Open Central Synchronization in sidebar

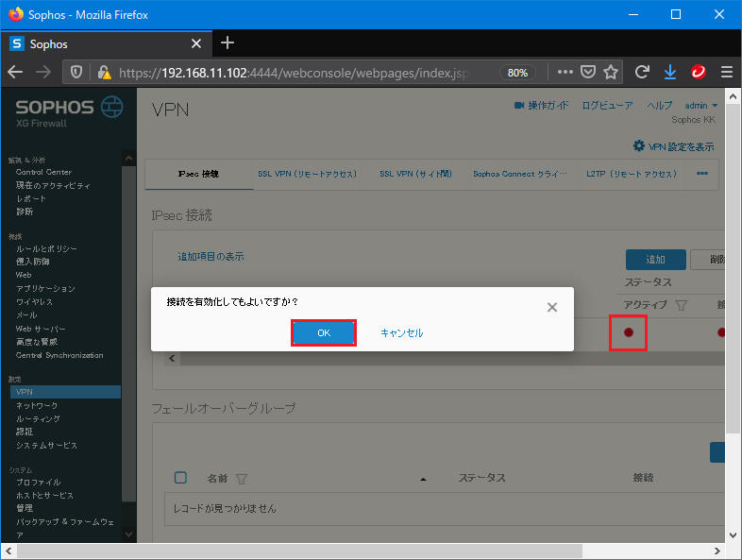pyautogui.click(x=59, y=355)
